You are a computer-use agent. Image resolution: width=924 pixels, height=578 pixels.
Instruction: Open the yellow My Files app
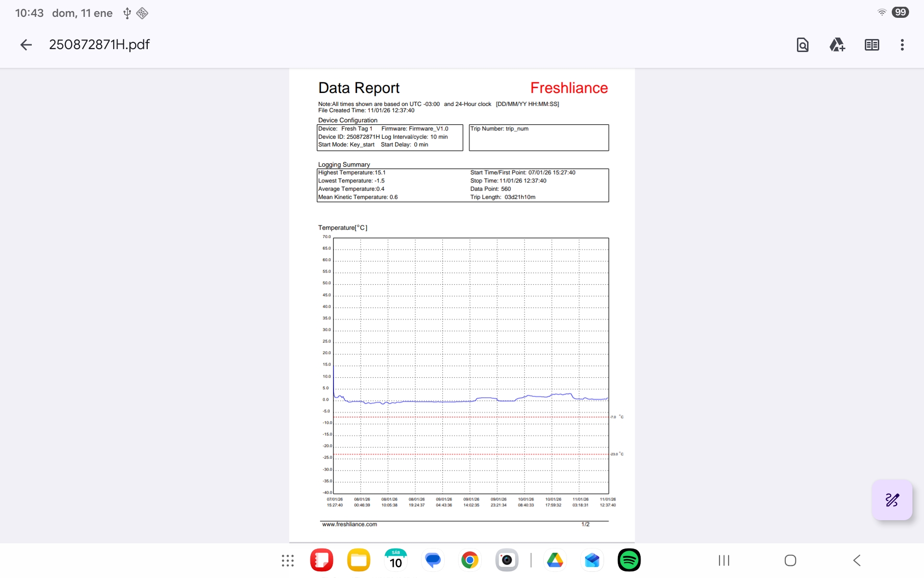(x=359, y=560)
